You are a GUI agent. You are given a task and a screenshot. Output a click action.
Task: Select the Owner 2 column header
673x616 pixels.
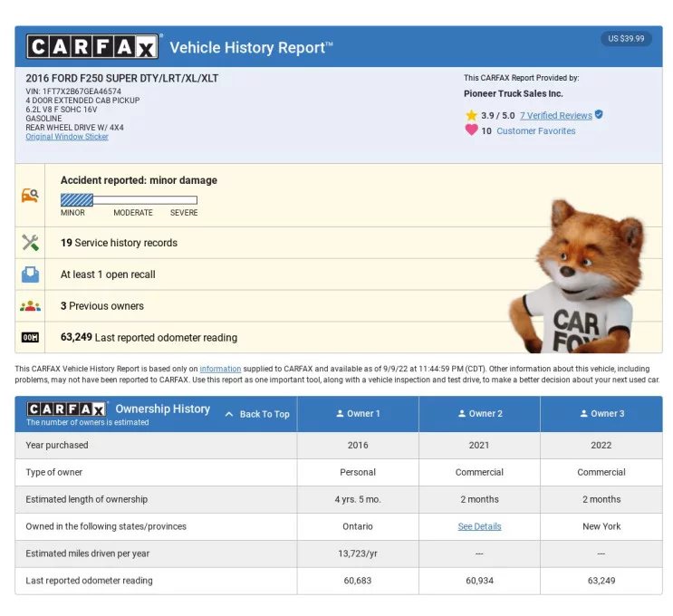[479, 414]
